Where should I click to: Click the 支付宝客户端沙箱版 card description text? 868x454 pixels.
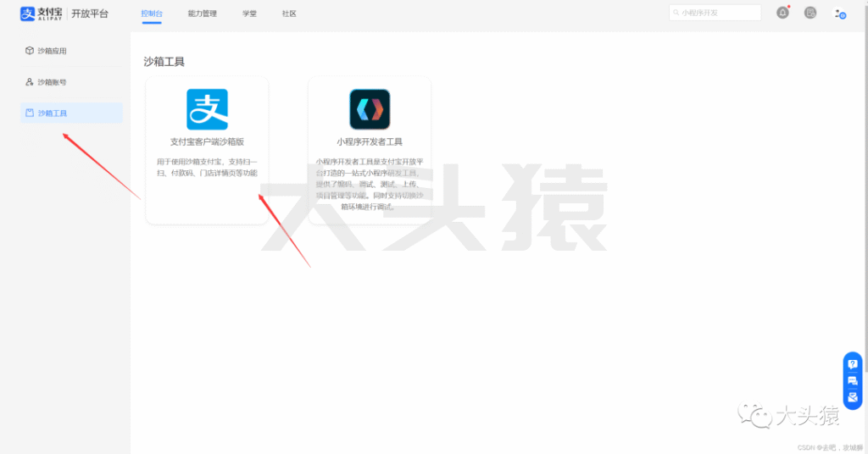207,168
